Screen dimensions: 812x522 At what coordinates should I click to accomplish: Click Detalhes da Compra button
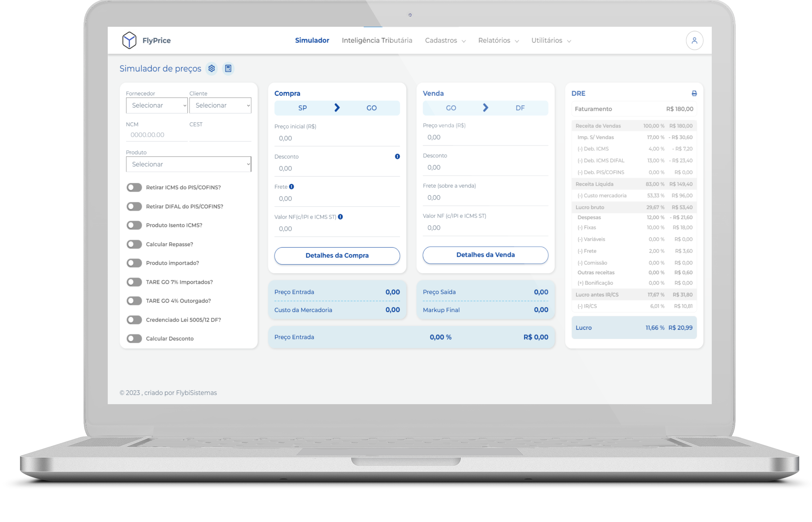[337, 256]
